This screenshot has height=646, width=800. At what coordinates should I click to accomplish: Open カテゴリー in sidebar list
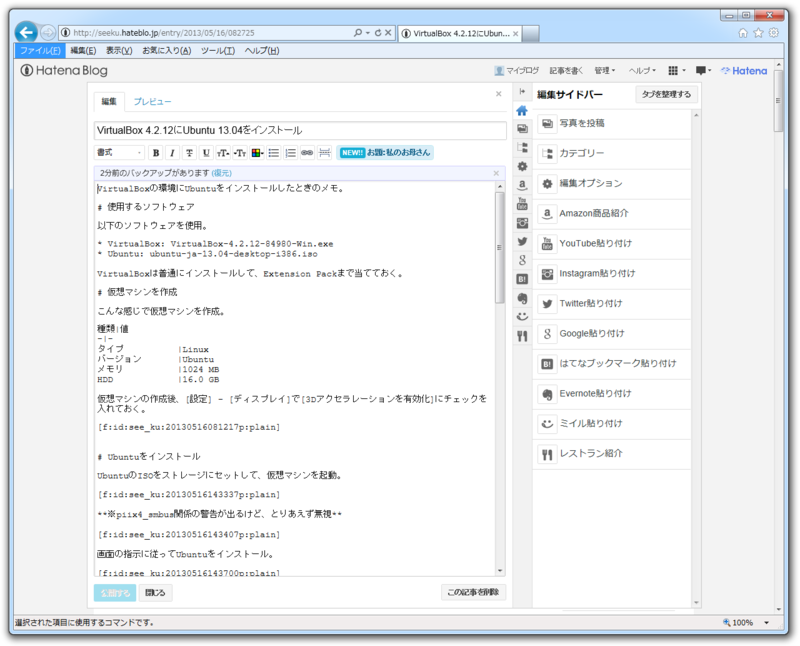(x=612, y=154)
